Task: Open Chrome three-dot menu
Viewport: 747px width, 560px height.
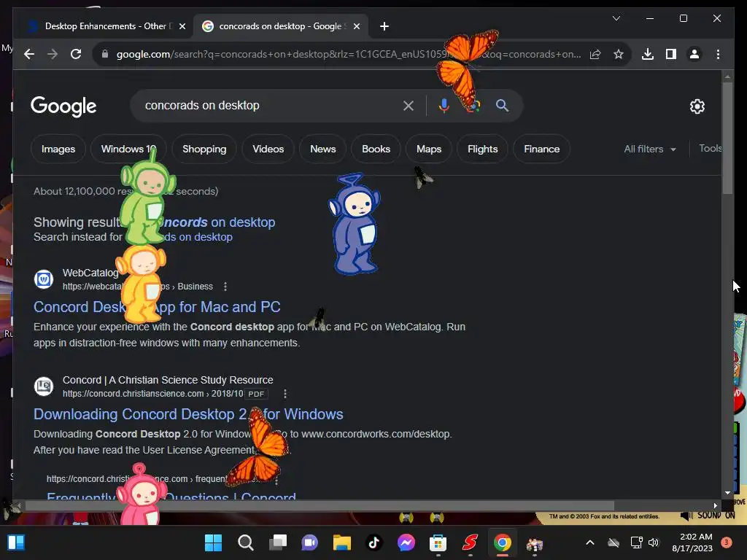Action: pyautogui.click(x=718, y=54)
